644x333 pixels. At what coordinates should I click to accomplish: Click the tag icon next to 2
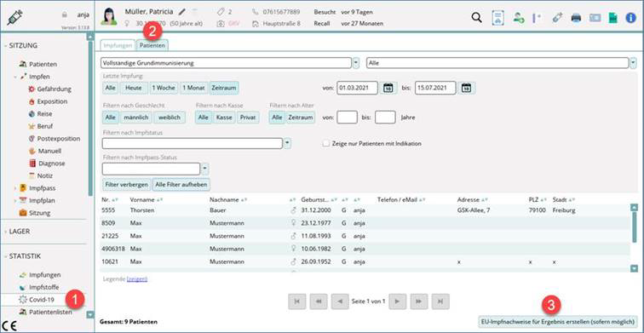click(221, 12)
